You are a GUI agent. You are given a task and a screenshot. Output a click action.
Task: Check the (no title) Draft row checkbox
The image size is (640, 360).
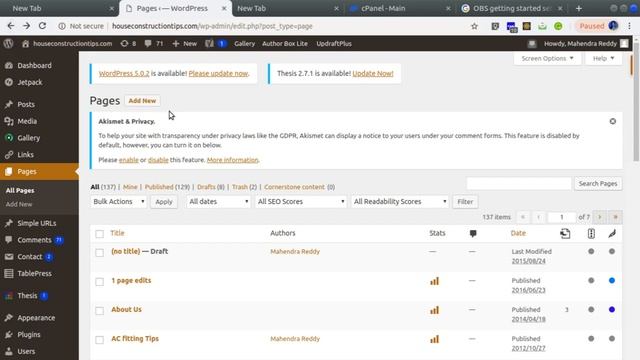pyautogui.click(x=100, y=252)
